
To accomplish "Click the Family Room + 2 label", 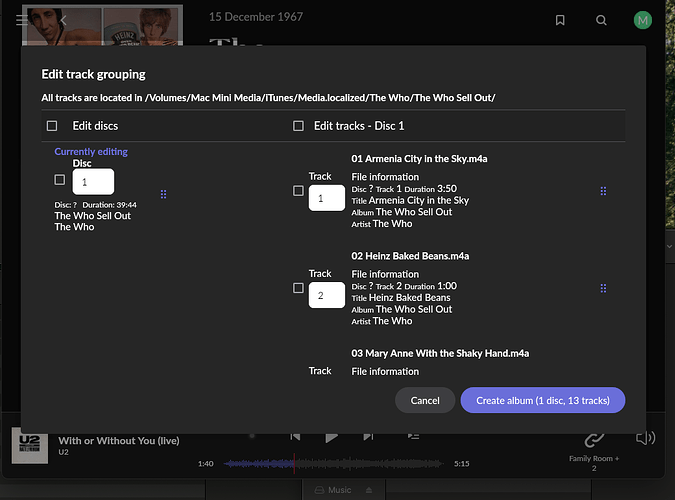I will (594, 463).
